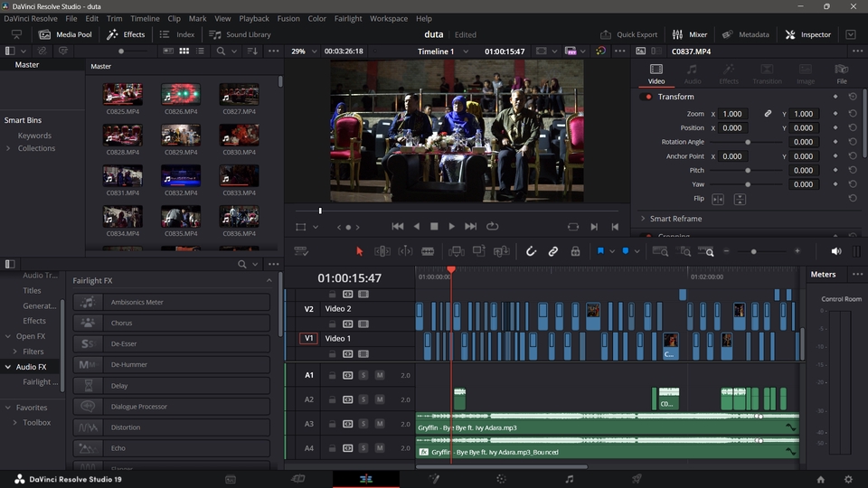This screenshot has height=488, width=868.
Task: Open the Workspace menu
Action: tap(389, 18)
